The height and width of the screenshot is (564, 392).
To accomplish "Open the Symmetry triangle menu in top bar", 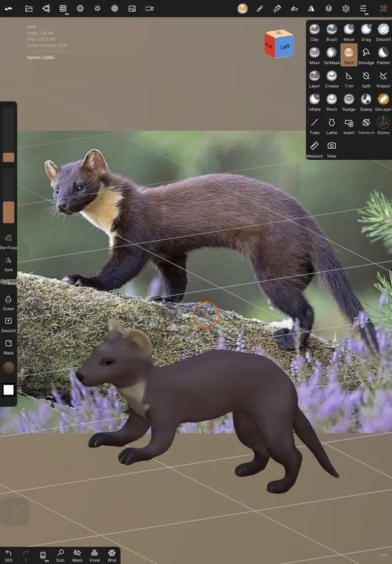I will click(311, 9).
